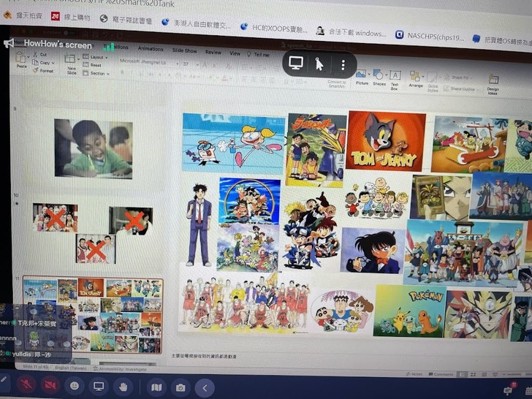The height and width of the screenshot is (399, 532).
Task: Click the Quick Styles icon
Action: (433, 82)
